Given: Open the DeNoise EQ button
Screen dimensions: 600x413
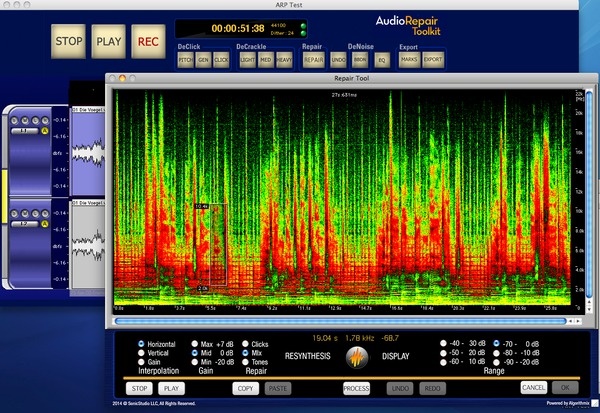Looking at the screenshot, I should click(x=381, y=61).
